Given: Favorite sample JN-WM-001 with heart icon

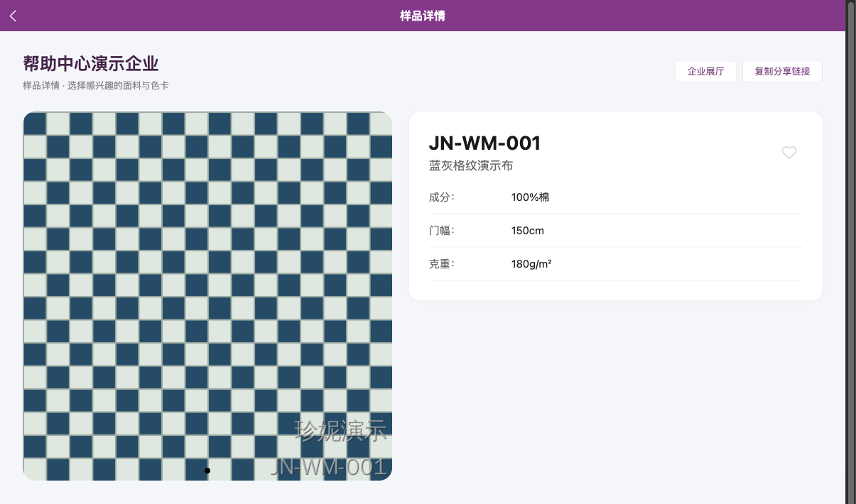Looking at the screenshot, I should pyautogui.click(x=789, y=153).
